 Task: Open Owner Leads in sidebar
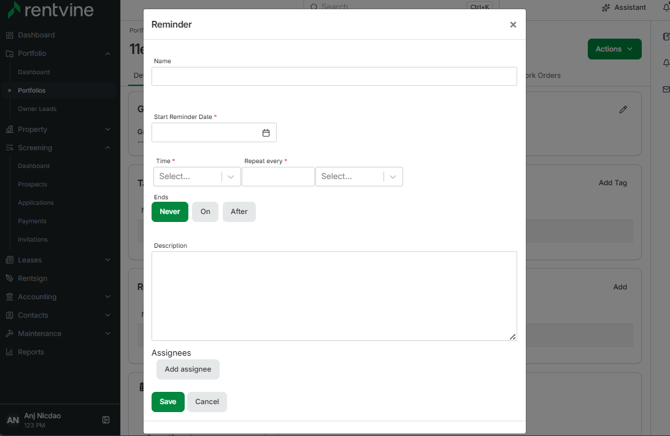(x=37, y=109)
